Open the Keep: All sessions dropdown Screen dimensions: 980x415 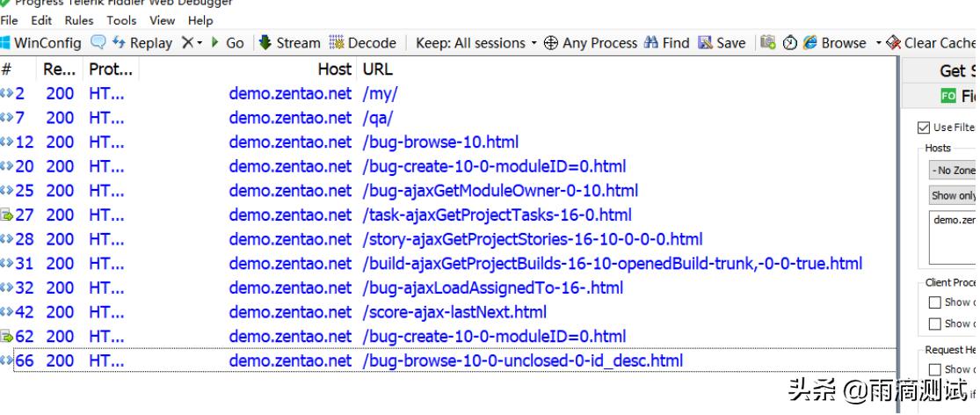[x=471, y=43]
